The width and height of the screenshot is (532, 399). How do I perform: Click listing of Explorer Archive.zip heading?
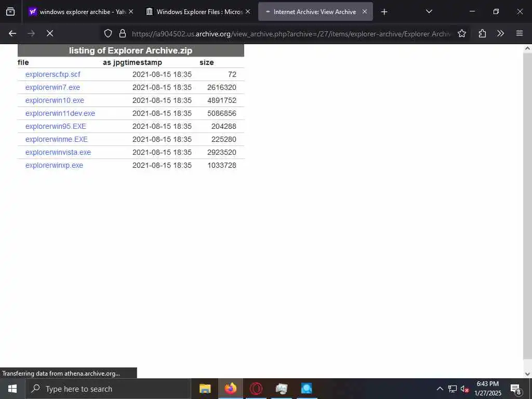point(130,50)
